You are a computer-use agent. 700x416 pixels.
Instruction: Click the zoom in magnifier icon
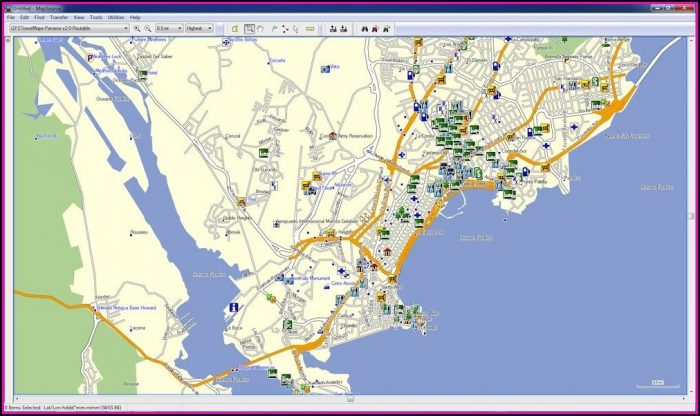tap(137, 29)
